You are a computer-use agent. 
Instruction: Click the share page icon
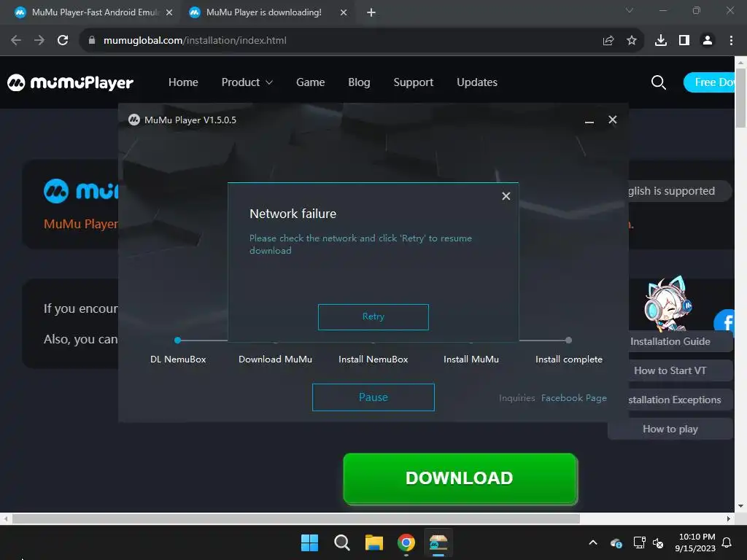tap(608, 41)
